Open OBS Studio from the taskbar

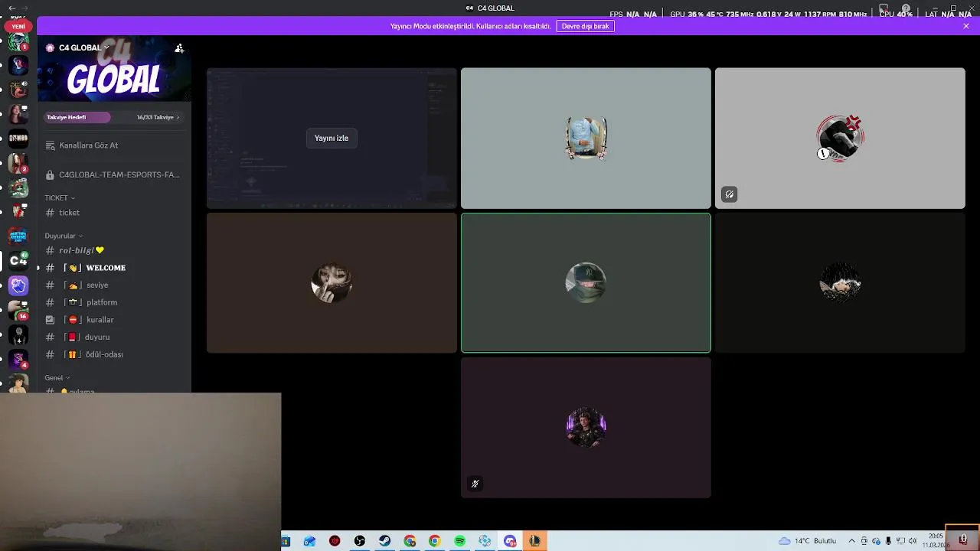coord(360,541)
